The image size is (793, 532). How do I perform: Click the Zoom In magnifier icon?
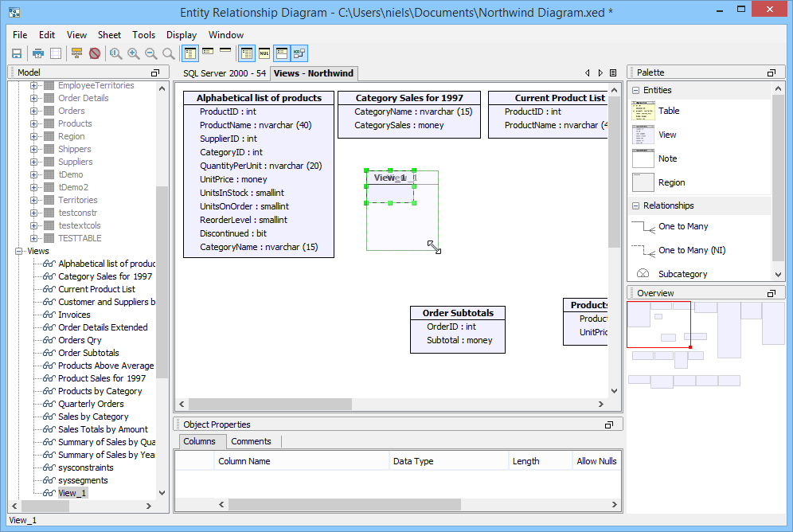(134, 53)
